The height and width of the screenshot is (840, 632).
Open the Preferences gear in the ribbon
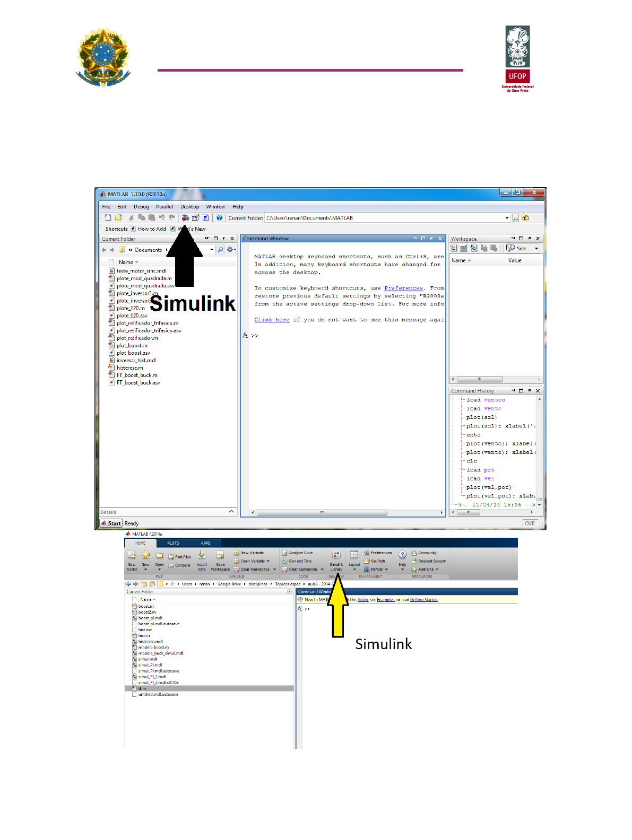pyautogui.click(x=367, y=553)
